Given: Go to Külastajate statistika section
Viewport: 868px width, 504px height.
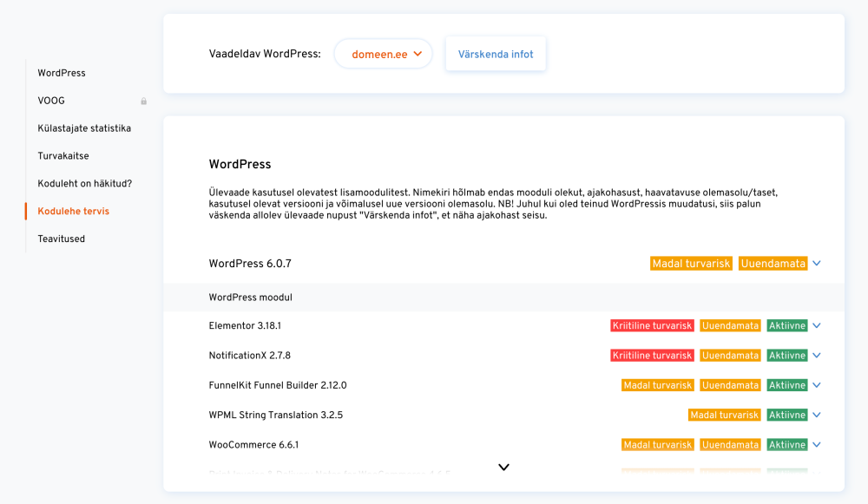Looking at the screenshot, I should [x=84, y=128].
